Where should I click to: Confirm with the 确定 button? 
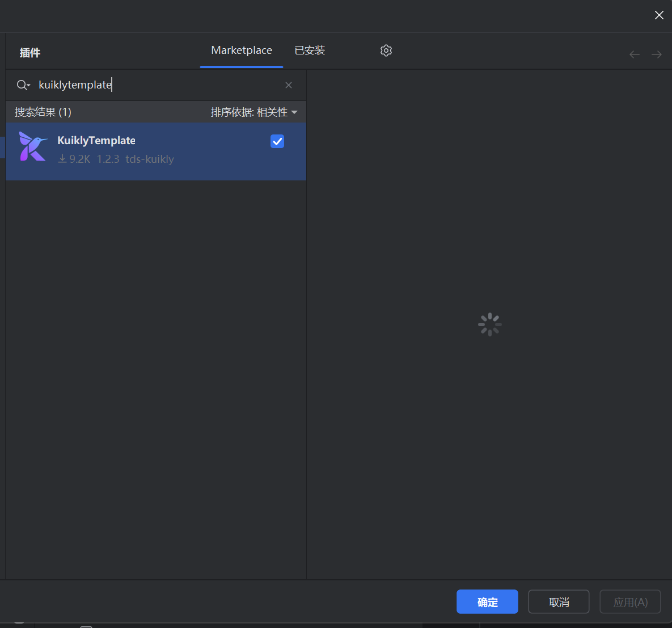click(487, 601)
